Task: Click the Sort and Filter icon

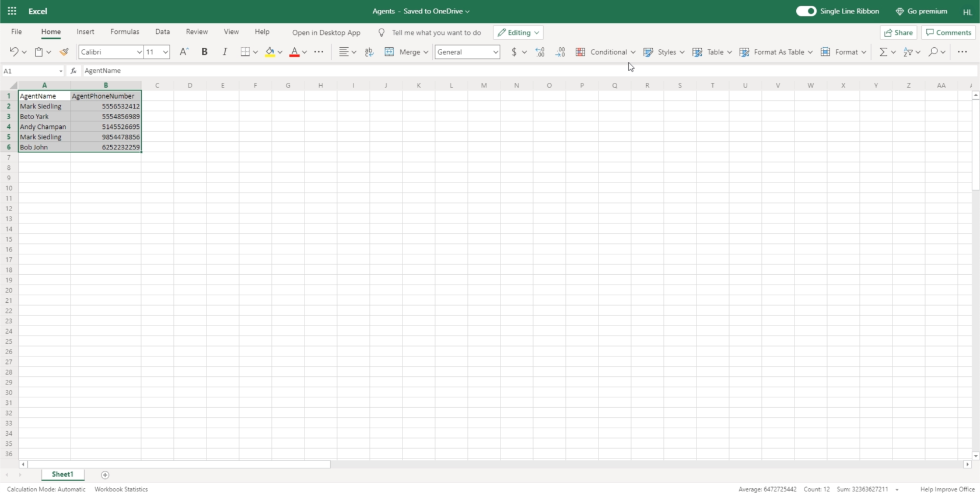Action: point(908,52)
